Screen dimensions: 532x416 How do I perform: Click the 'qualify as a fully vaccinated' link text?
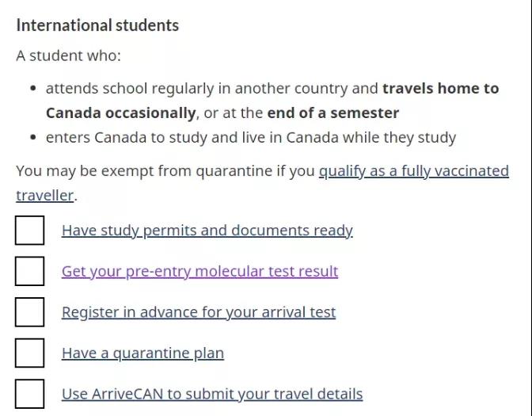[x=414, y=171]
